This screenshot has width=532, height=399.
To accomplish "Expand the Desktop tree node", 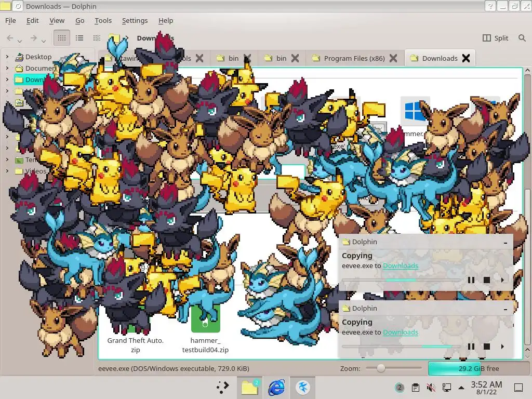I will [x=7, y=57].
